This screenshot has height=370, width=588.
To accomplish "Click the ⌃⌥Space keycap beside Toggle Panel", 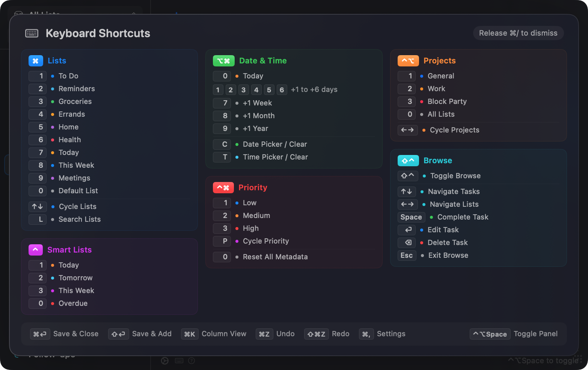I will (x=490, y=334).
